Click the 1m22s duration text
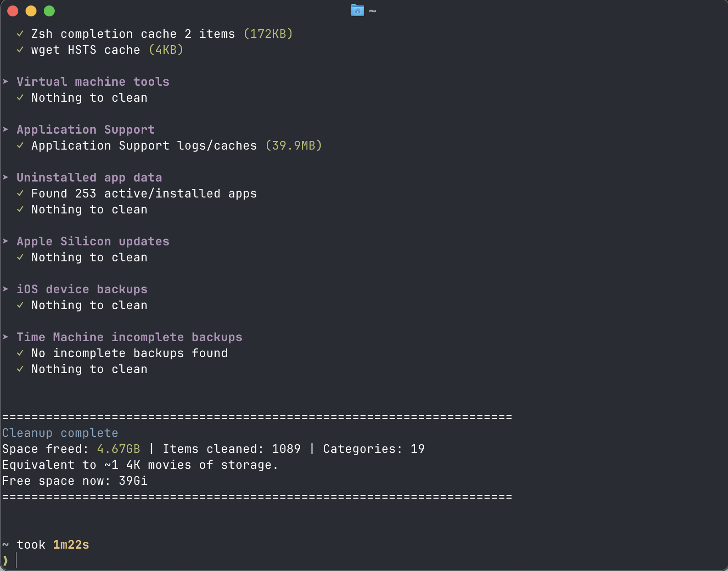This screenshot has width=728, height=571. 71,545
